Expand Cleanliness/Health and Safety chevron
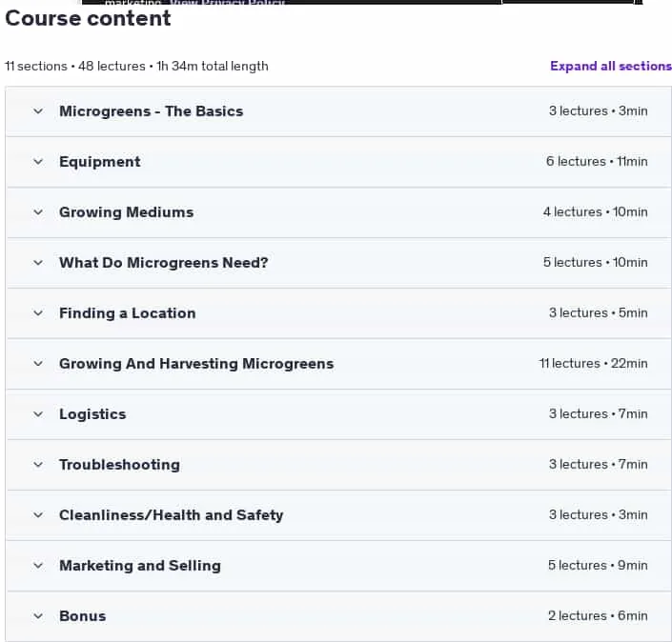 tap(38, 515)
